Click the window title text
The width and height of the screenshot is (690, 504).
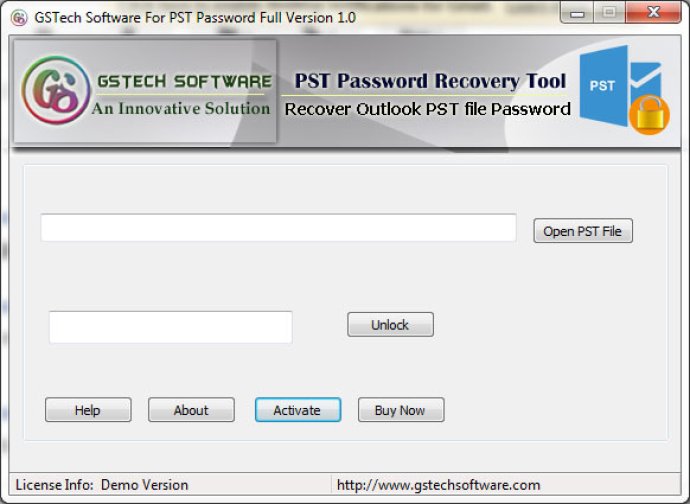(x=195, y=18)
